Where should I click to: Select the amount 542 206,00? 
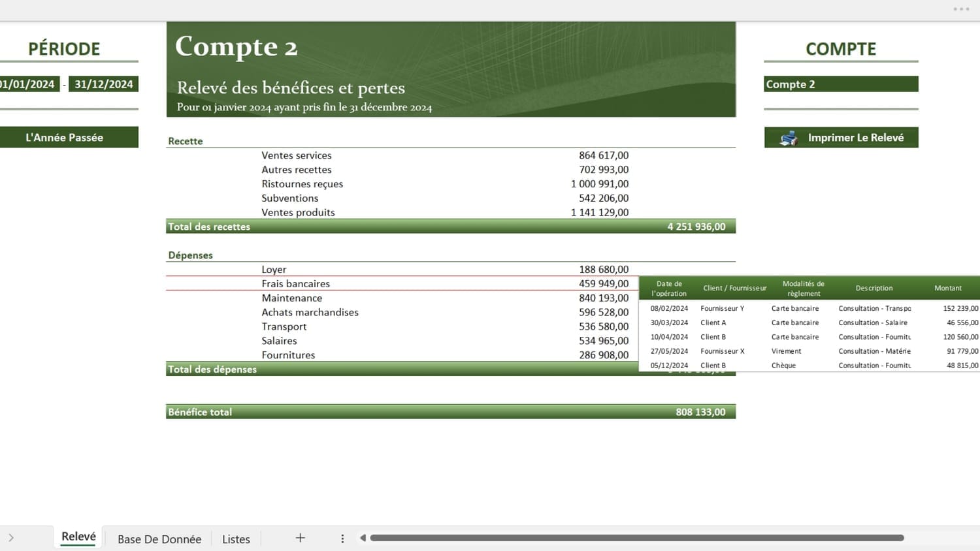pos(604,198)
